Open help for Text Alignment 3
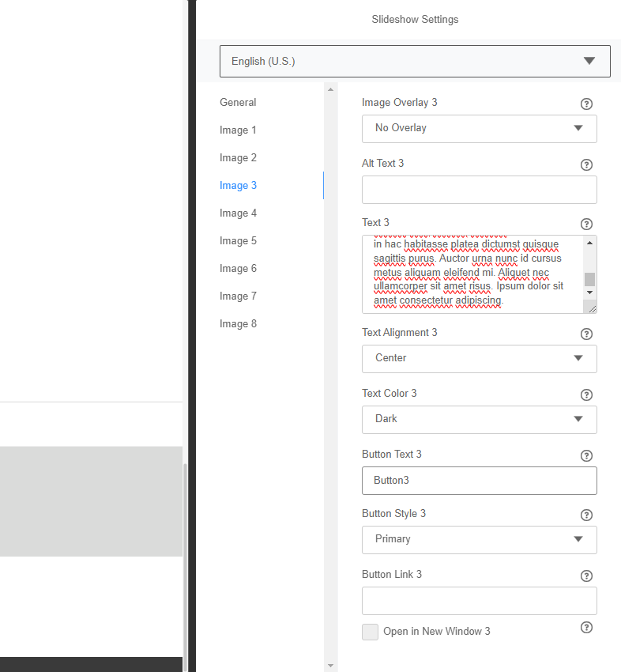 click(x=586, y=334)
